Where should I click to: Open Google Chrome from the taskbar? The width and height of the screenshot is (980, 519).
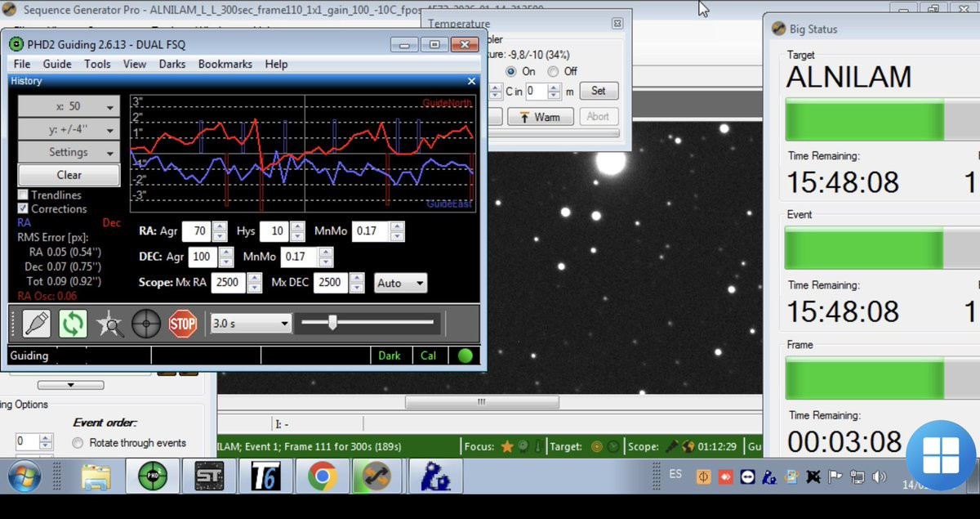323,476
